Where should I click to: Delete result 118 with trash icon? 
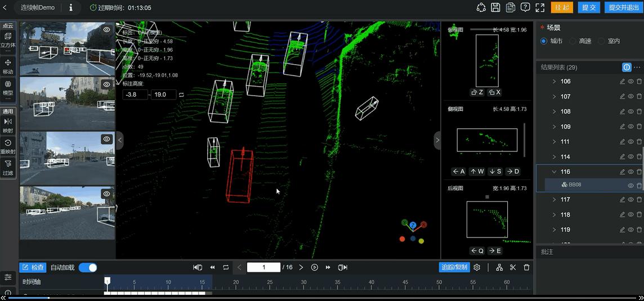[x=639, y=214]
